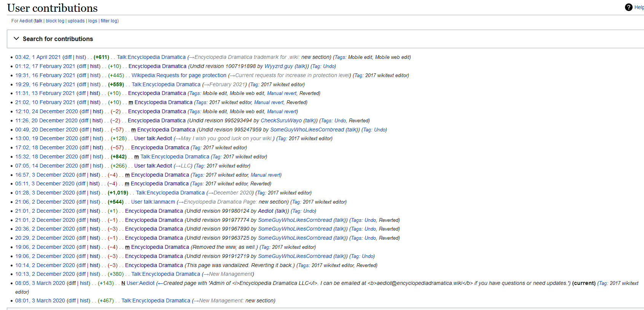Open Wikipedia:Requests for page protection page
Viewport: 644px width, 310px height.
pos(179,75)
